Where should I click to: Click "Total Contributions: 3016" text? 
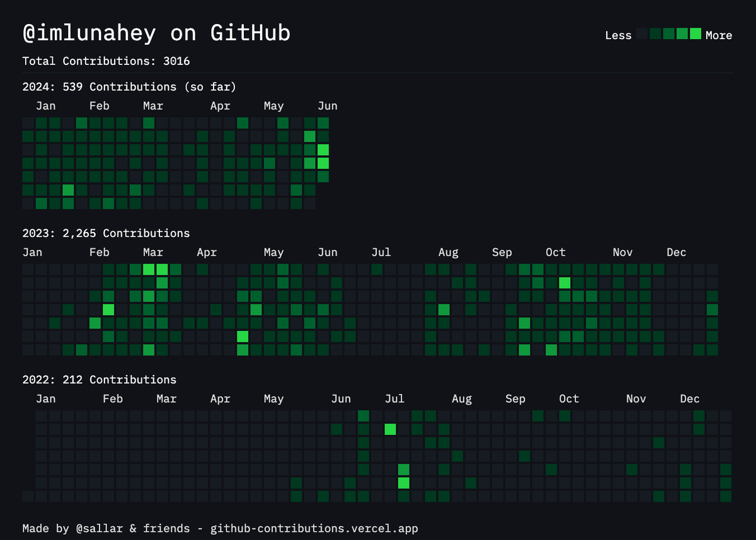(106, 61)
